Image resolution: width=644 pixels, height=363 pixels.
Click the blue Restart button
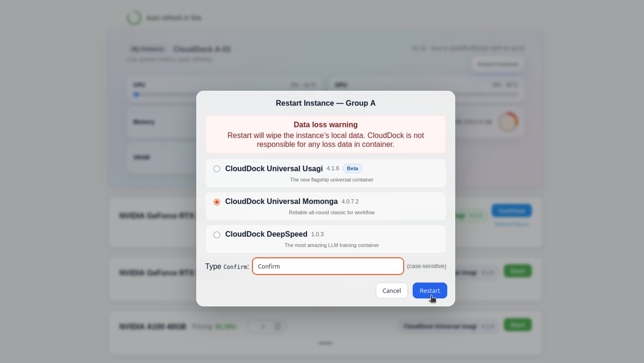[429, 290]
